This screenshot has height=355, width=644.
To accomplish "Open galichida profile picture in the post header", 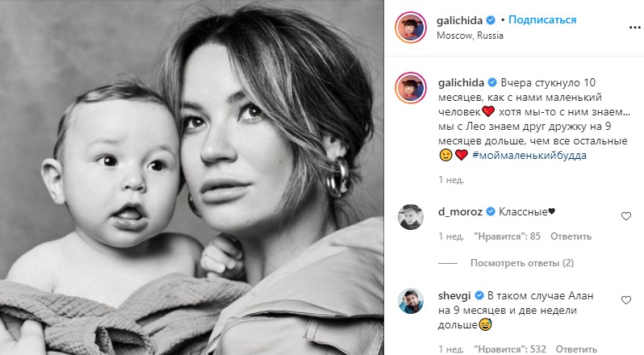I will click(x=410, y=27).
